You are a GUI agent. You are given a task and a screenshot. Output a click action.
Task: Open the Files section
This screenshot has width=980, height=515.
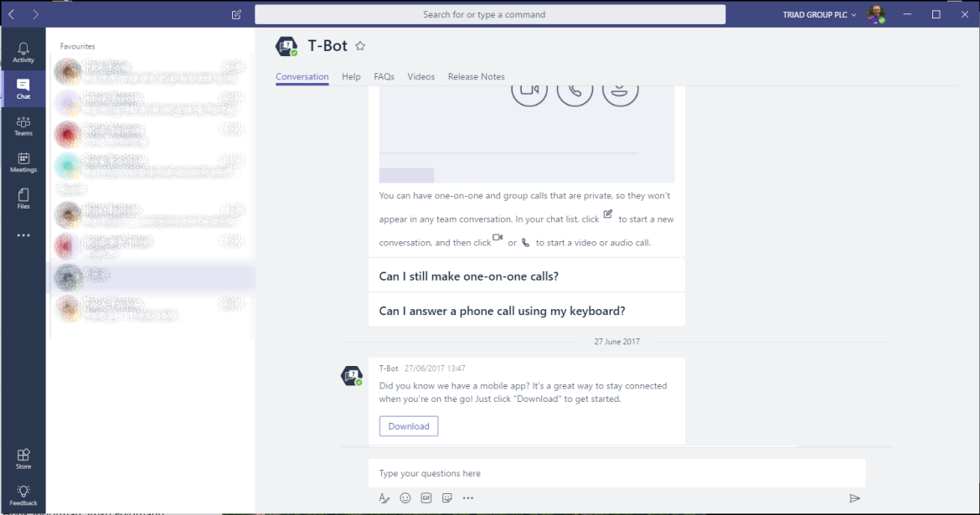[x=23, y=198]
